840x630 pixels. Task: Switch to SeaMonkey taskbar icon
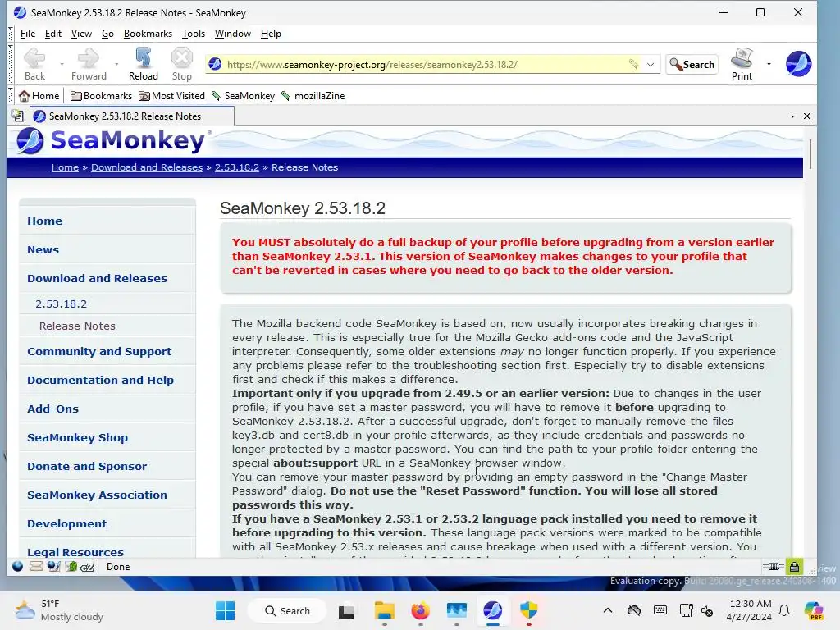coord(492,610)
